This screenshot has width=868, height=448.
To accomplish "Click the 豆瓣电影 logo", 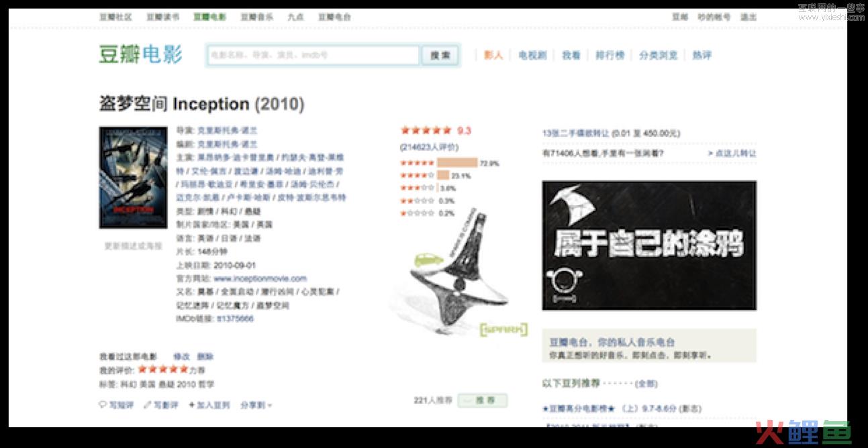I will (141, 54).
